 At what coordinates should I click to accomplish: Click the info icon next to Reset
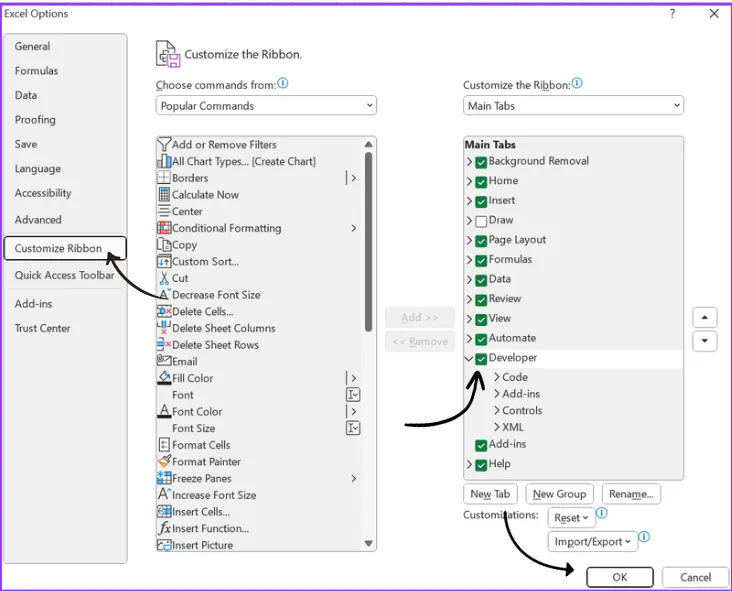[x=602, y=513]
